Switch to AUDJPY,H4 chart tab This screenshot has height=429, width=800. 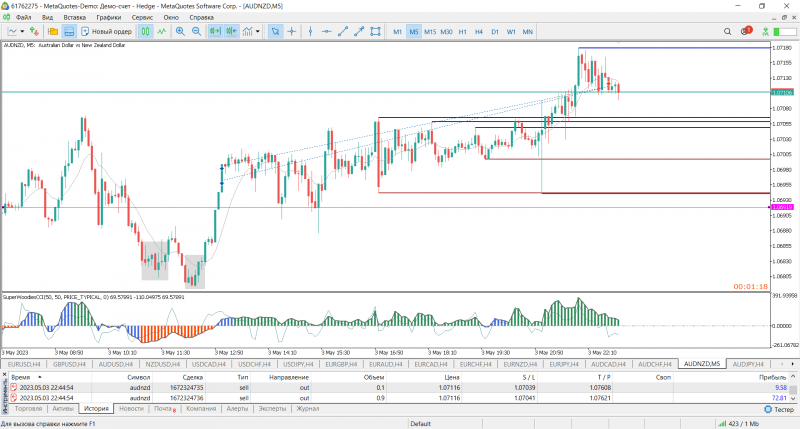click(x=747, y=364)
